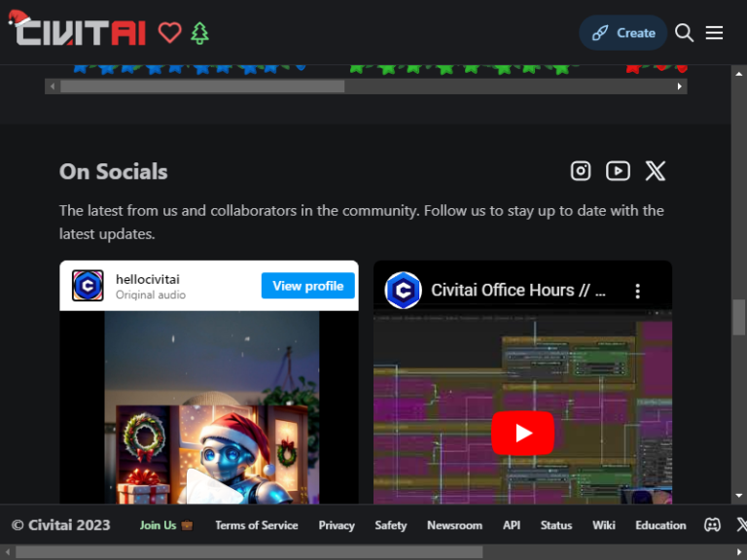Click the On Socials heading
The width and height of the screenshot is (747, 560).
(x=114, y=171)
